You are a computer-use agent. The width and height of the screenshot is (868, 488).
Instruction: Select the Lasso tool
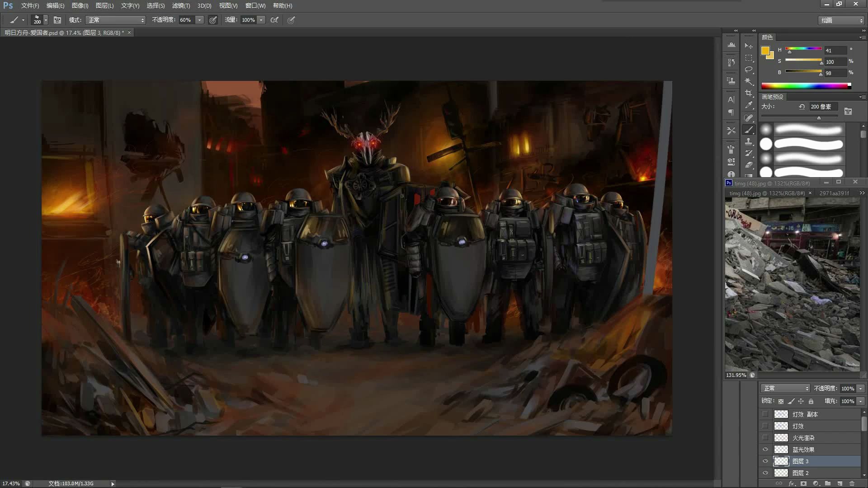pyautogui.click(x=749, y=70)
